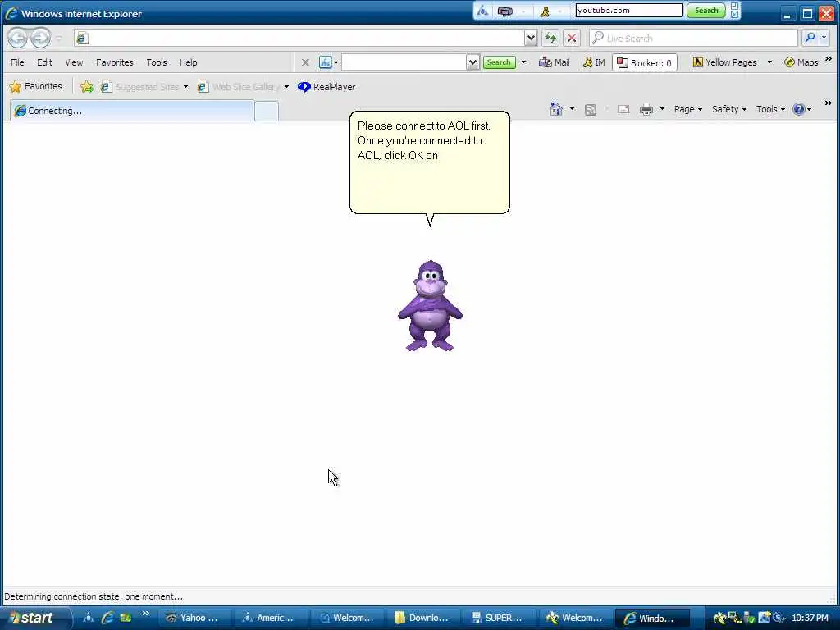Click the Blocked: 0 popup blocker button
840x630 pixels.
[645, 62]
